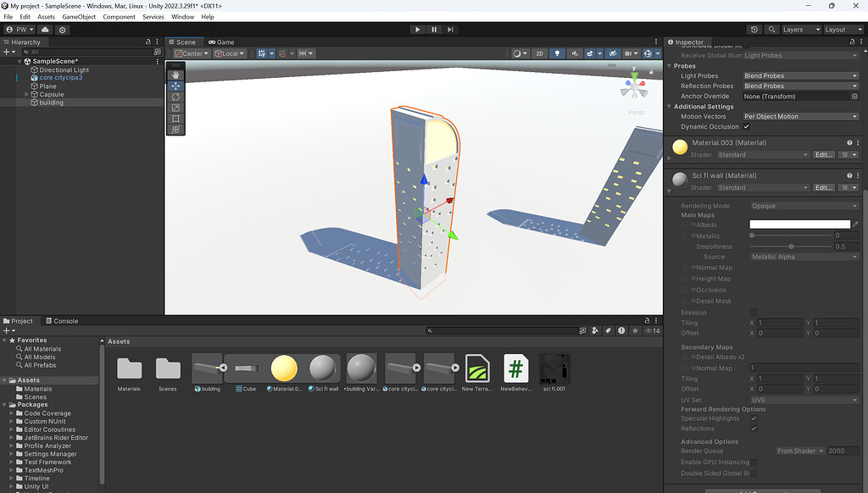The width and height of the screenshot is (868, 493).
Task: Uncheck Specular Highlights option
Action: pos(753,418)
